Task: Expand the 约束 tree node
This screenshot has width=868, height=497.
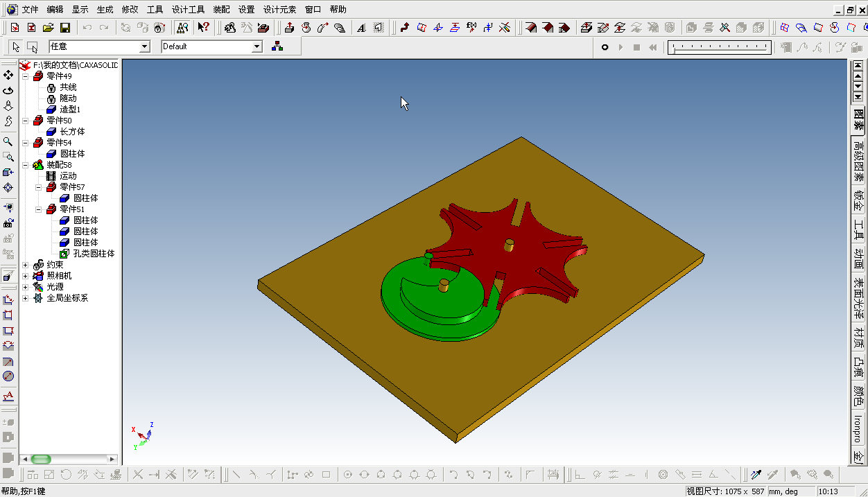Action: (x=26, y=265)
